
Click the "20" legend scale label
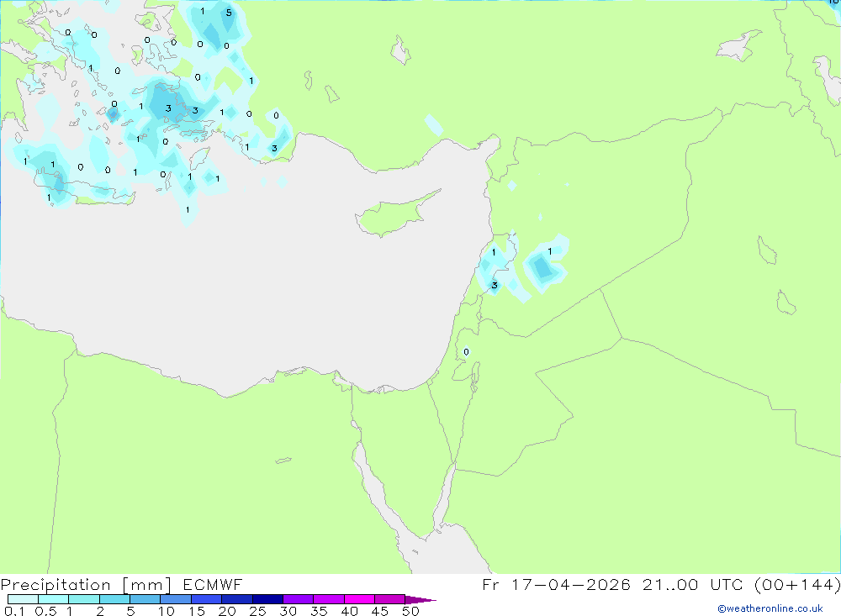coord(227,611)
